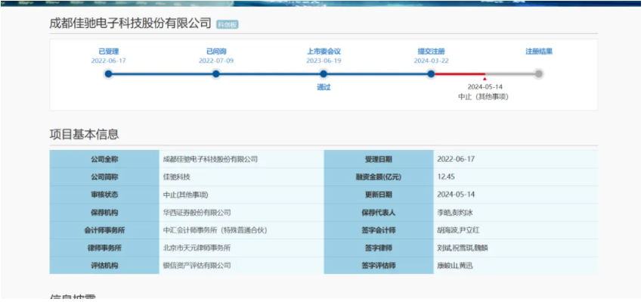Click the 签字评估师 label cell
Image resolution: width=644 pixels, height=302 pixels.
point(379,266)
